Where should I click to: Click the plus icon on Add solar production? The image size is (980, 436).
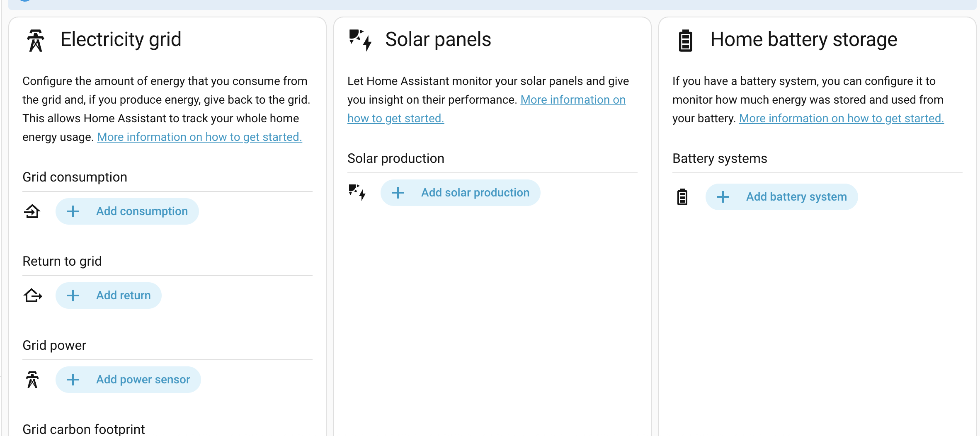tap(398, 193)
